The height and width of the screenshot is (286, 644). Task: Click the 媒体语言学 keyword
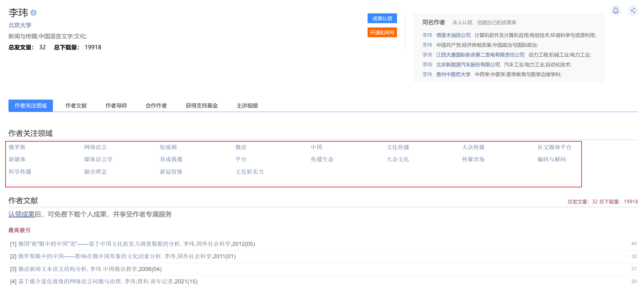click(98, 159)
